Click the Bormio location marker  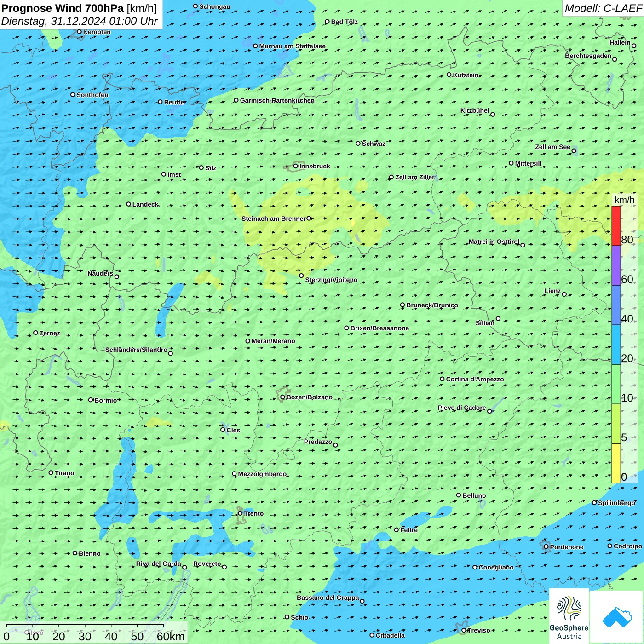point(91,400)
